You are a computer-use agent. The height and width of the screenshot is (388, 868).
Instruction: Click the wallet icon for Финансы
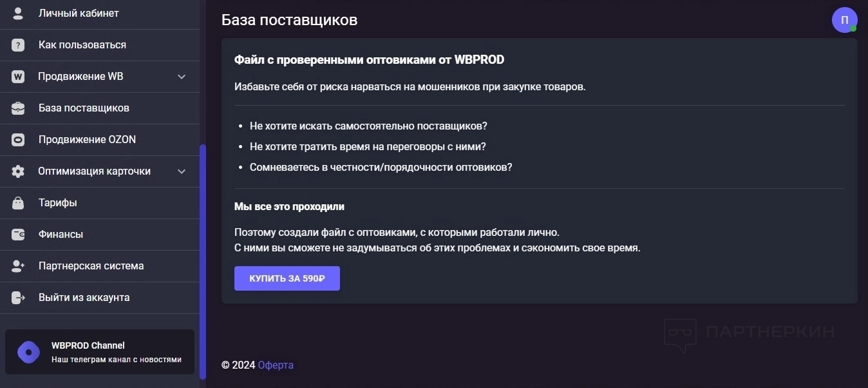click(x=18, y=235)
